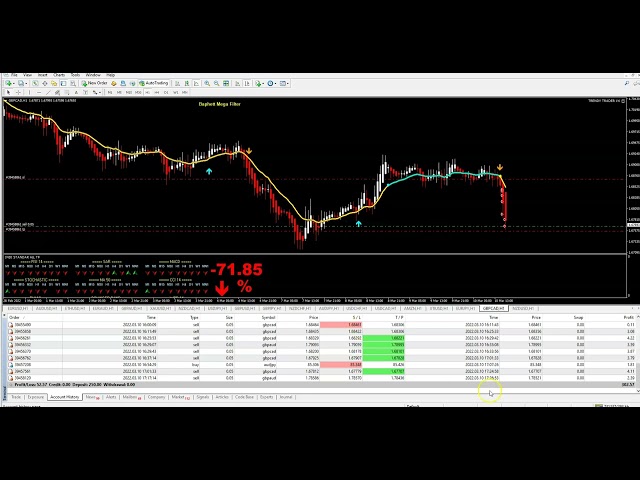This screenshot has width=640, height=480.
Task: Switch to the Trade terminal tab
Action: click(x=16, y=397)
